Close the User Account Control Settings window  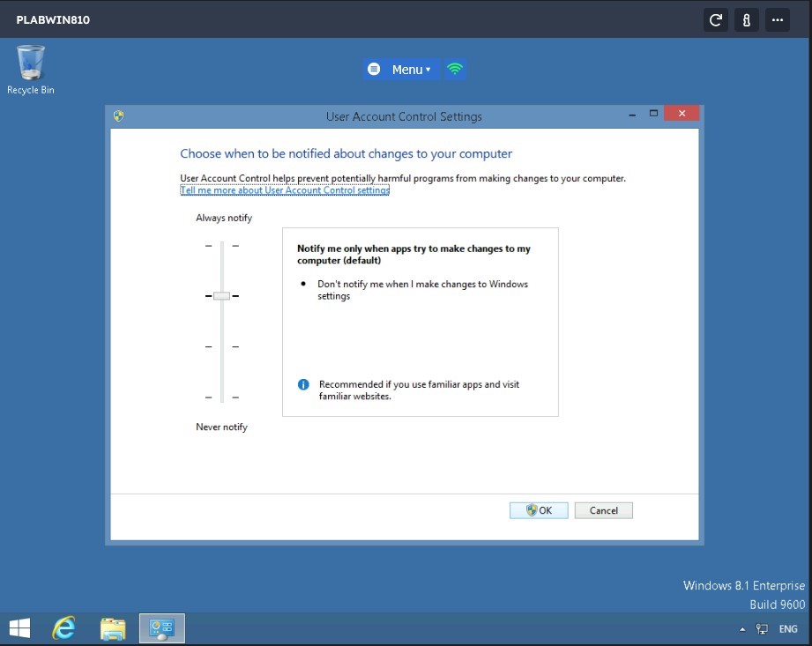pyautogui.click(x=682, y=114)
